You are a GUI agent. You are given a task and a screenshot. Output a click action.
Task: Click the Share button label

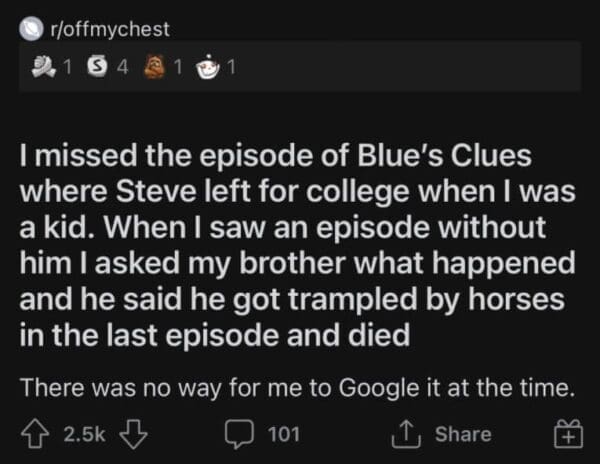463,434
